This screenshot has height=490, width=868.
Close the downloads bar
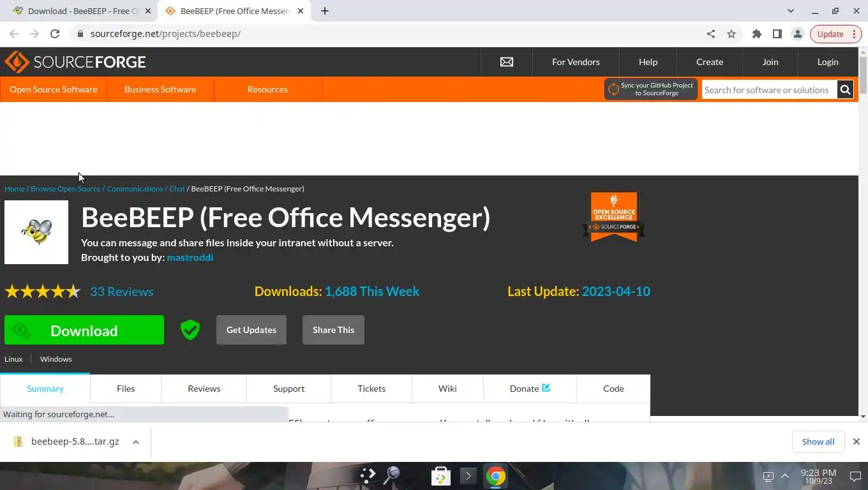(x=857, y=442)
